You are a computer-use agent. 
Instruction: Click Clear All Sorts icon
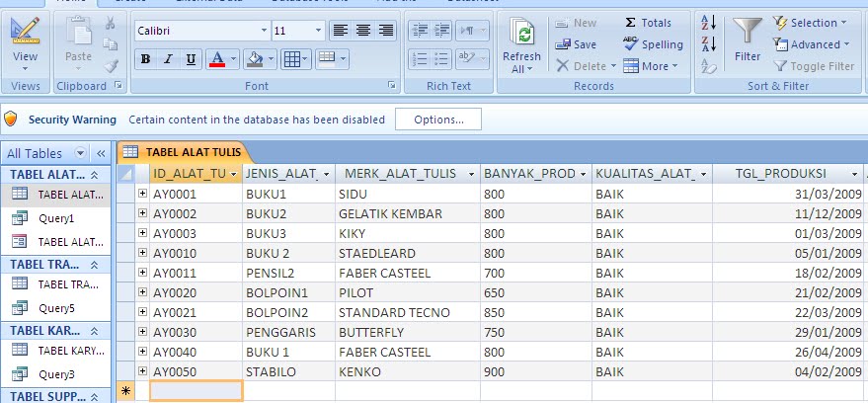click(x=709, y=66)
